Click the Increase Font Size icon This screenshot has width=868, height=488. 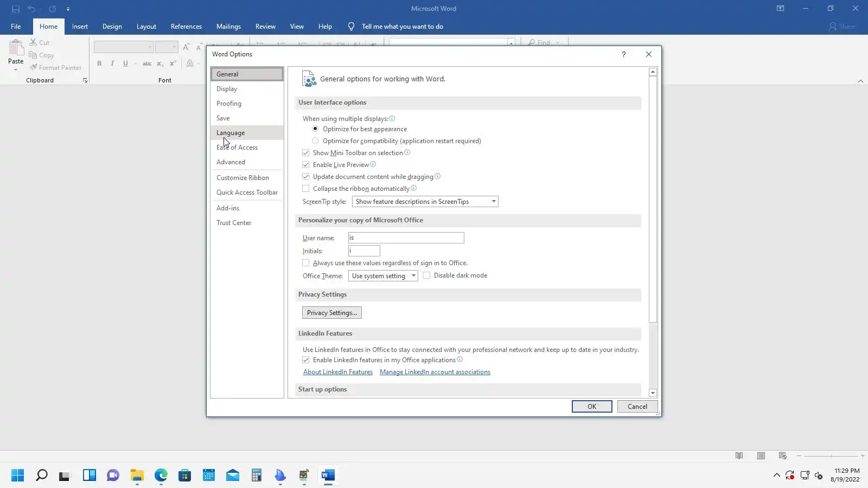pyautogui.click(x=186, y=47)
